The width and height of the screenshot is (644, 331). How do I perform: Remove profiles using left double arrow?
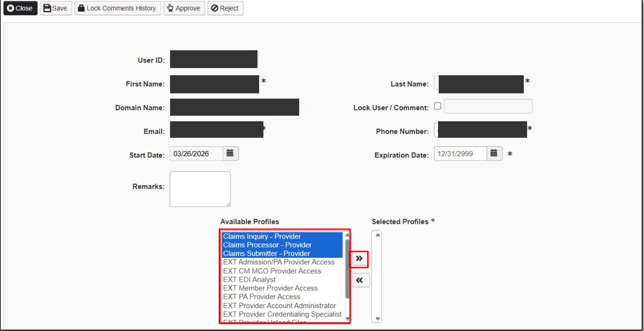pyautogui.click(x=360, y=280)
